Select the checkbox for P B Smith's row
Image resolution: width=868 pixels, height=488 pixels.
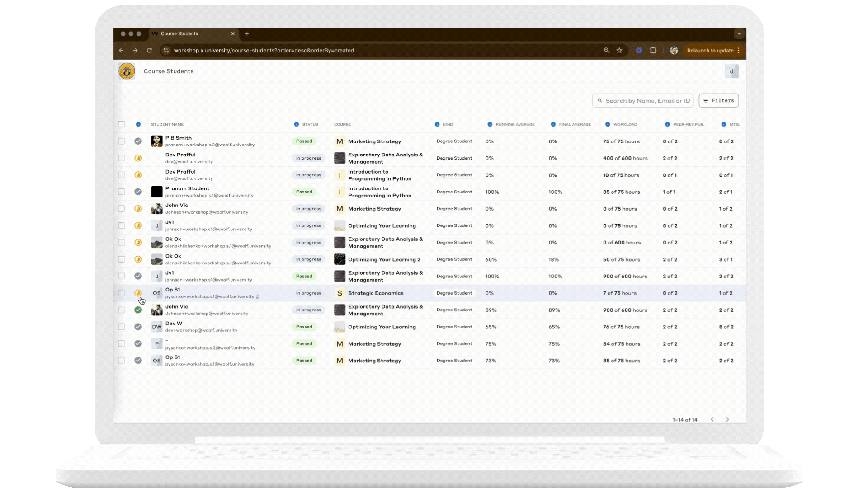tap(121, 141)
